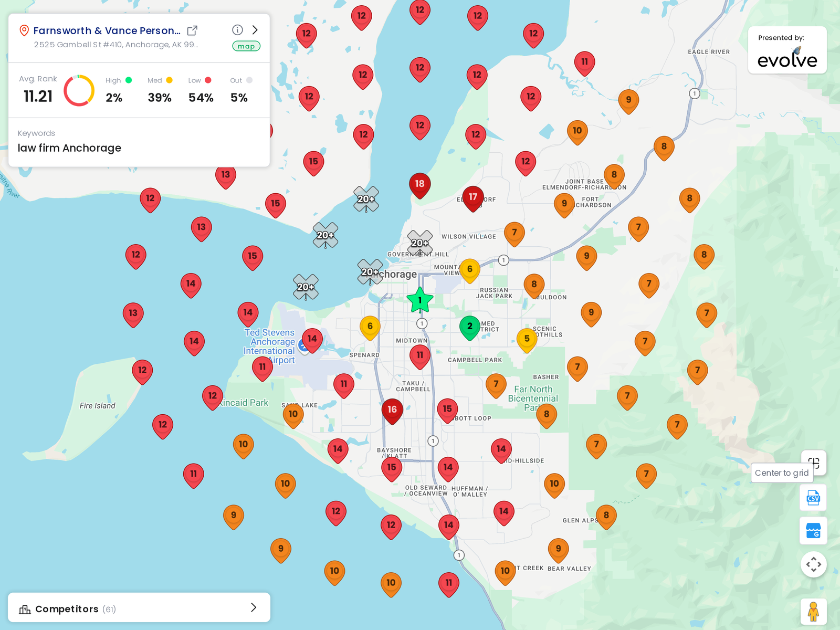Open Google Business Profile store icon
Screen dimensions: 840x630
(813, 531)
